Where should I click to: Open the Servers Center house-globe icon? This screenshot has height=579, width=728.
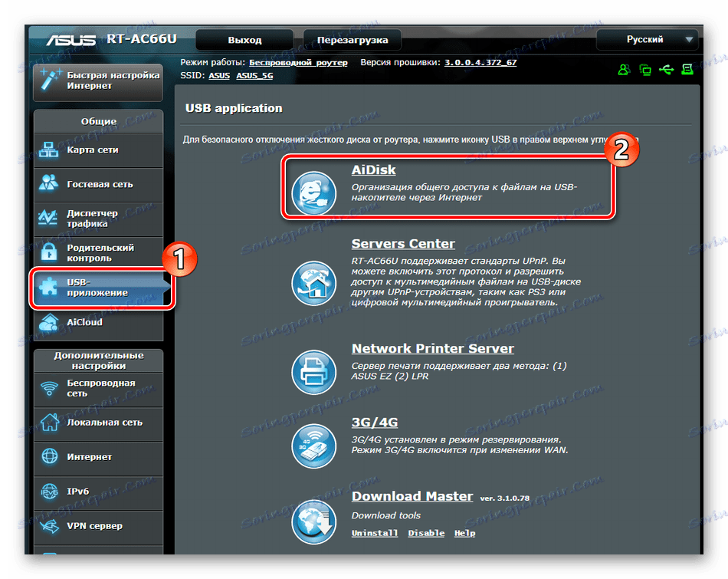(314, 283)
